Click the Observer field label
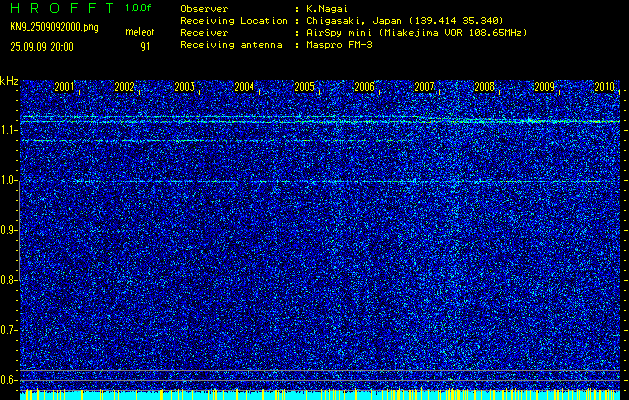This screenshot has height=400, width=629. 204,9
